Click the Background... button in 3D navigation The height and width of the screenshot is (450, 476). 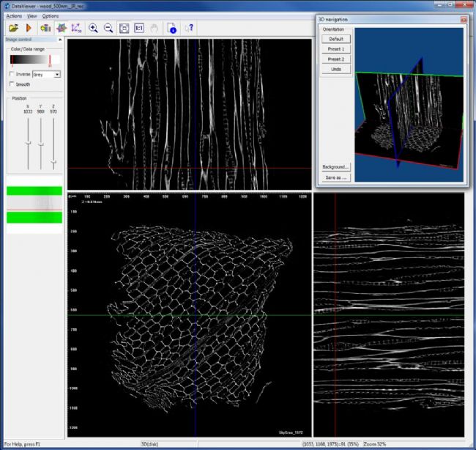[x=336, y=167]
